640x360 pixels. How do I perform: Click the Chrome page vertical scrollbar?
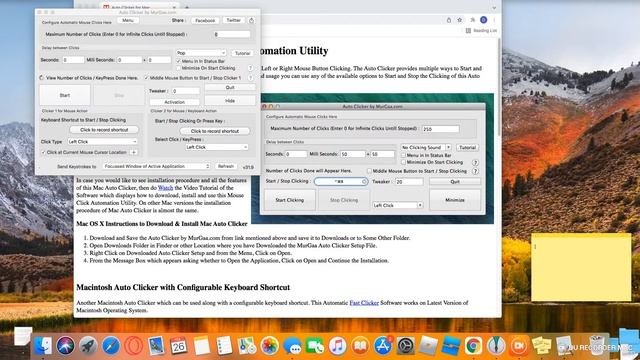click(x=499, y=88)
